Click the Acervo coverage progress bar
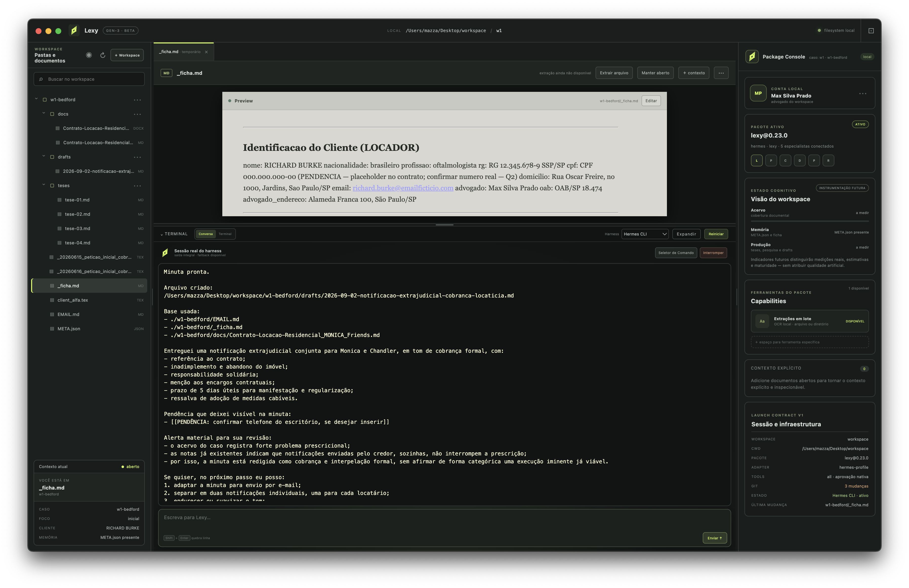Screen dimensions: 909x588 click(810, 221)
